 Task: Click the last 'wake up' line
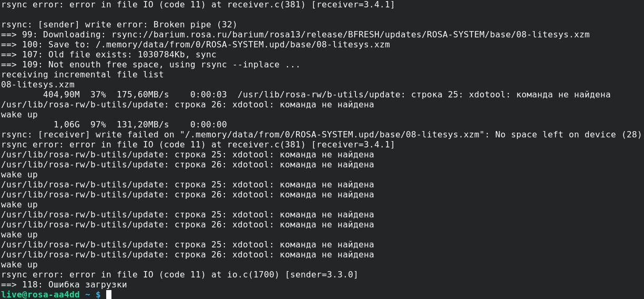click(19, 264)
